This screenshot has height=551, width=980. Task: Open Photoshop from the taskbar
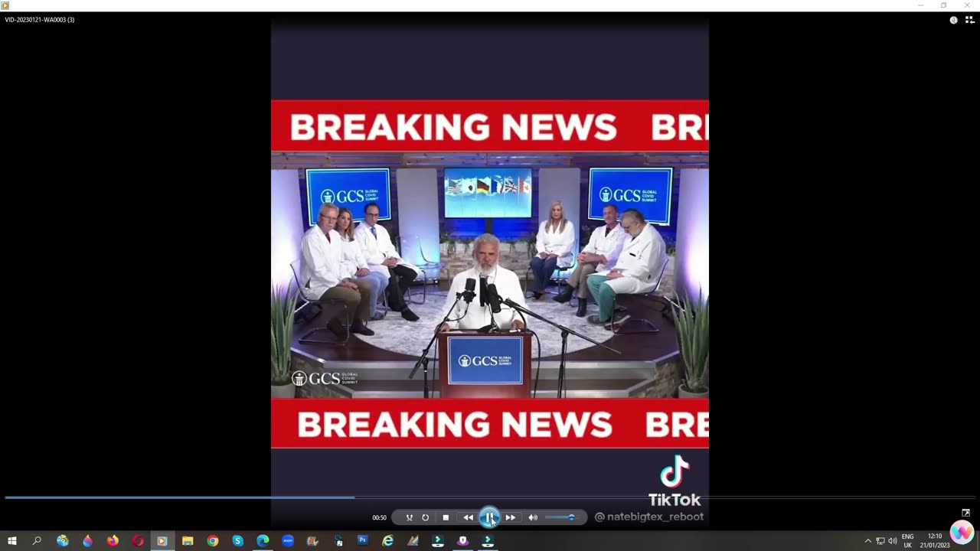[x=363, y=541]
